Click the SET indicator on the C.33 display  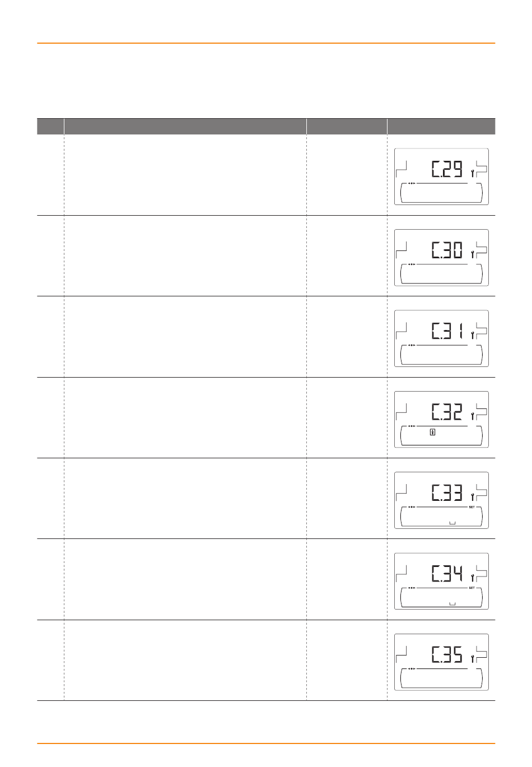472,508
